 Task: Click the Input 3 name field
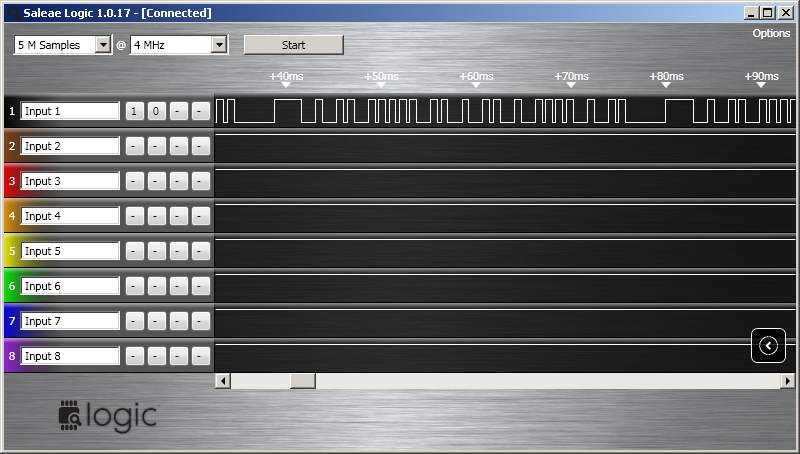pos(70,181)
